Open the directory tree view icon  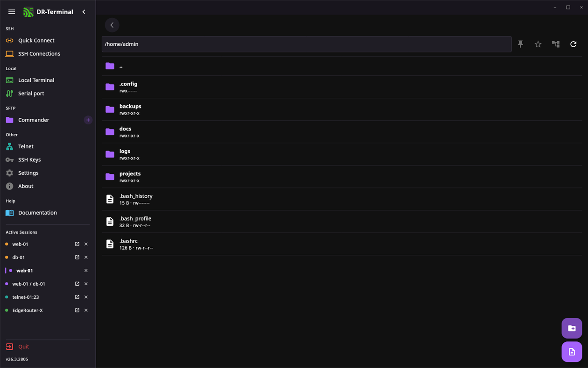(556, 44)
